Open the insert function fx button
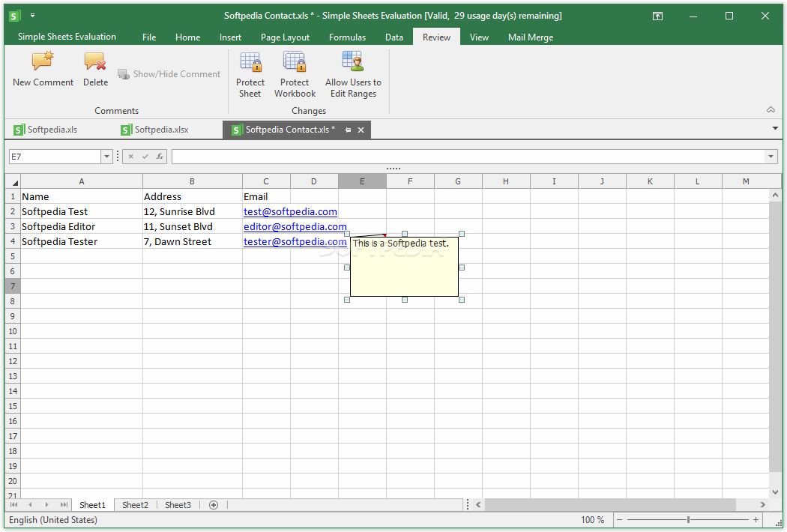Image resolution: width=787 pixels, height=532 pixels. [x=159, y=157]
